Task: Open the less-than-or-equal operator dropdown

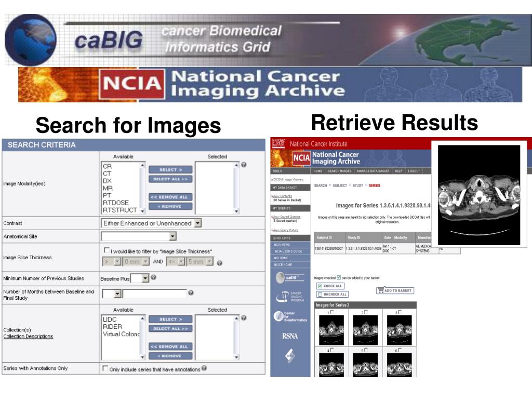Action: pyautogui.click(x=176, y=262)
